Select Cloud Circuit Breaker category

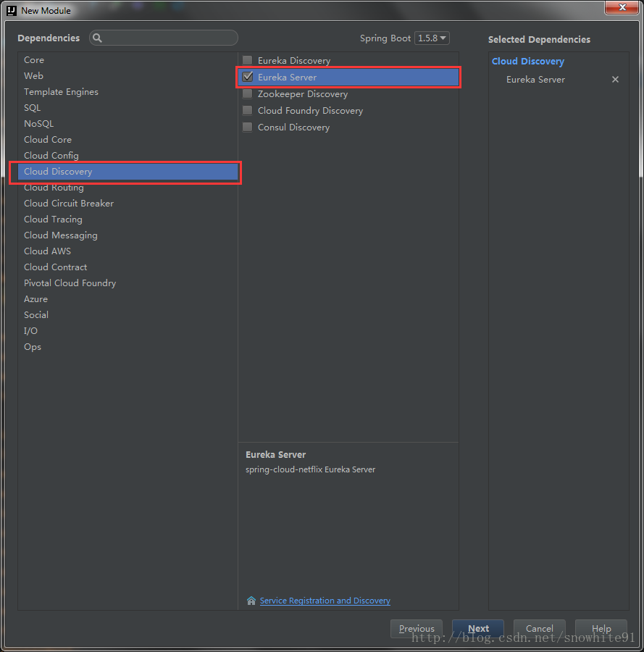[127, 203]
